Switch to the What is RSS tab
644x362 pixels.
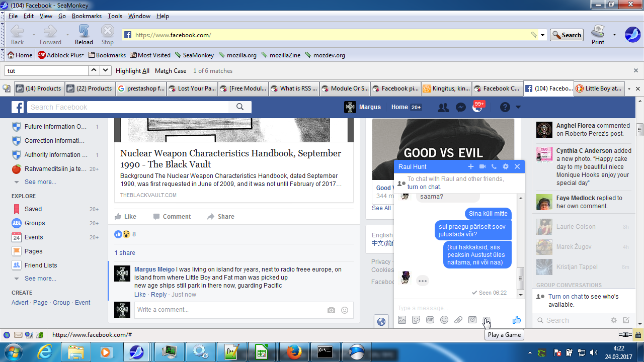coord(294,88)
